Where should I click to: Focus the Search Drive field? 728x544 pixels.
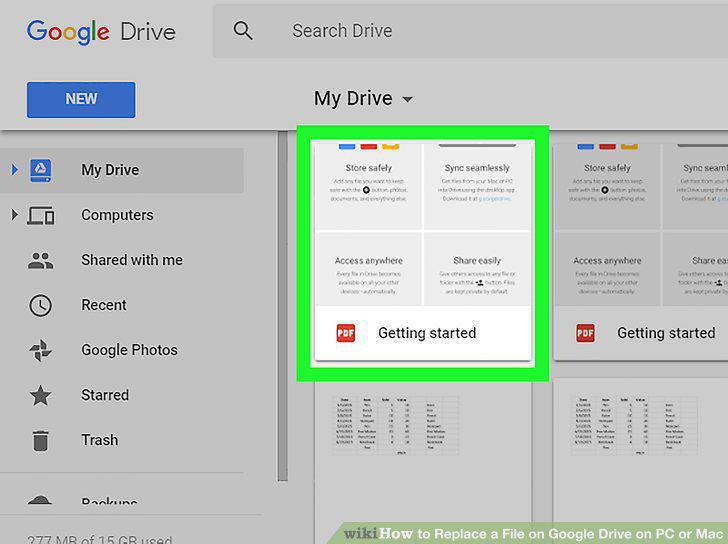click(470, 31)
